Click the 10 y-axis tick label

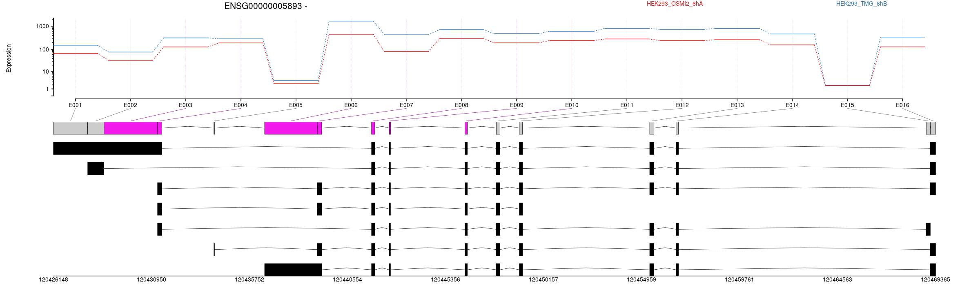(x=46, y=71)
